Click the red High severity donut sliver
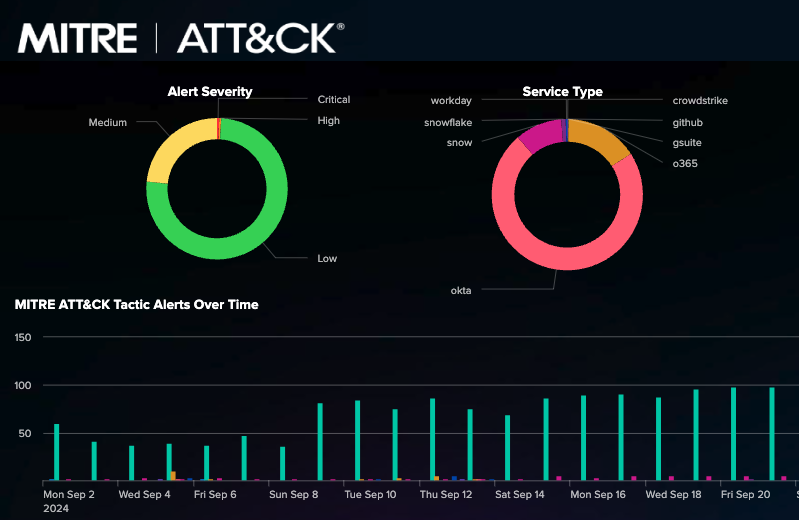 tap(218, 128)
